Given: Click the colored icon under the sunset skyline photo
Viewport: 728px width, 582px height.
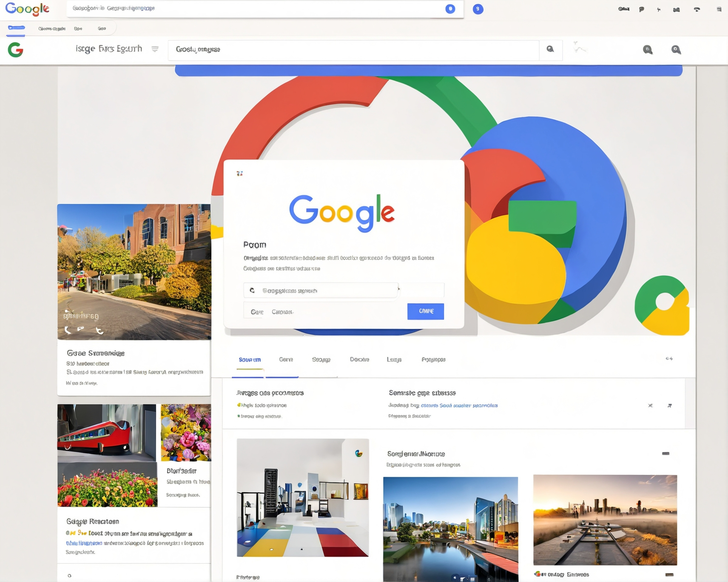Looking at the screenshot, I should [x=538, y=574].
